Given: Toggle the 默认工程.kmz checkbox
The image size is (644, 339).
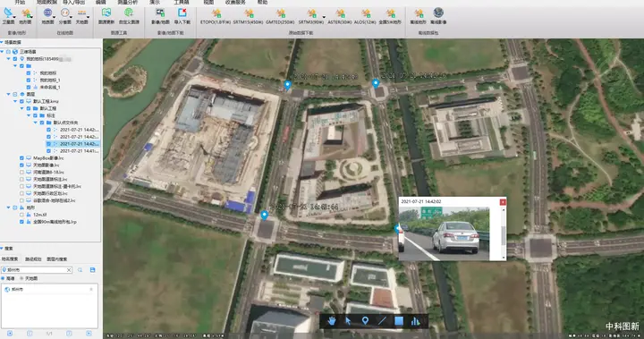Looking at the screenshot, I should click(x=21, y=101).
